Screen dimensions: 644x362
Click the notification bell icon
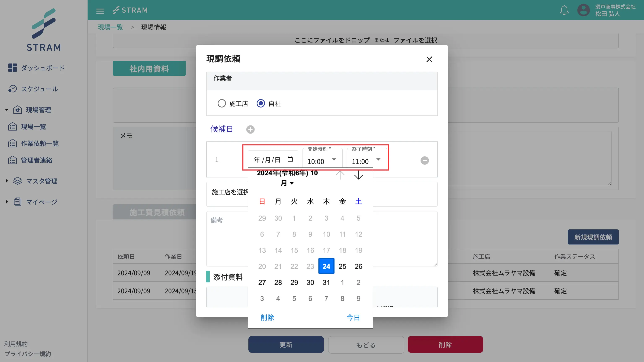(x=564, y=10)
